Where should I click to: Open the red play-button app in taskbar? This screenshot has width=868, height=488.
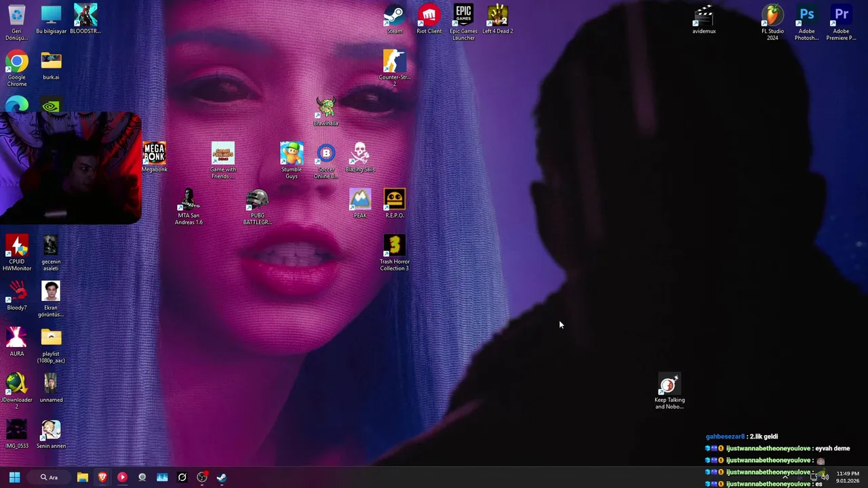pos(122,477)
